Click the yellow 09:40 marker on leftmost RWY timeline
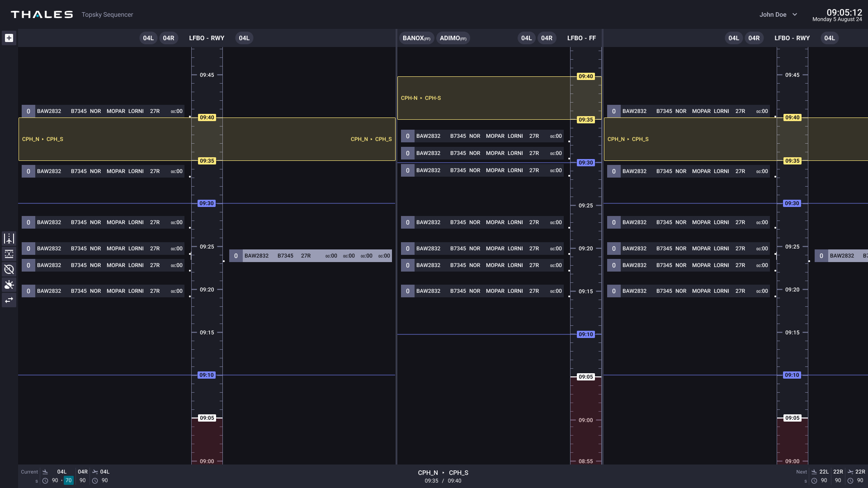868x488 pixels. tap(207, 117)
